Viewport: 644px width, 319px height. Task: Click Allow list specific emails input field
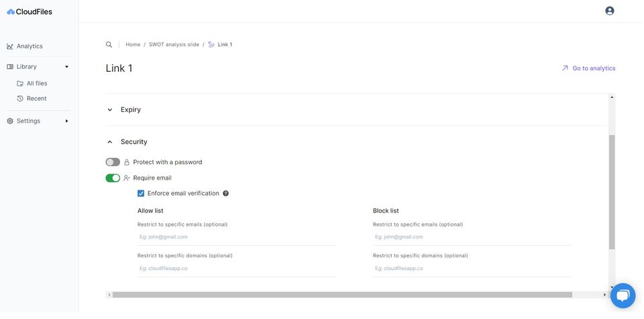[x=236, y=237]
